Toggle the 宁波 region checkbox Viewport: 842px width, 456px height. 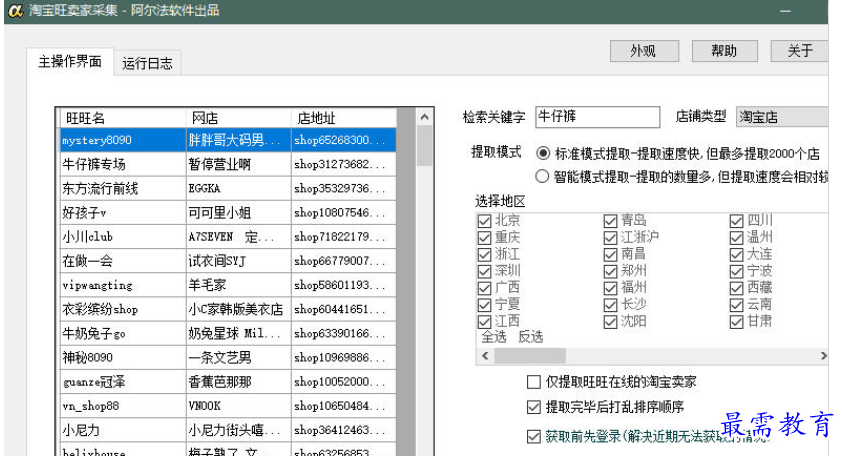(x=736, y=271)
